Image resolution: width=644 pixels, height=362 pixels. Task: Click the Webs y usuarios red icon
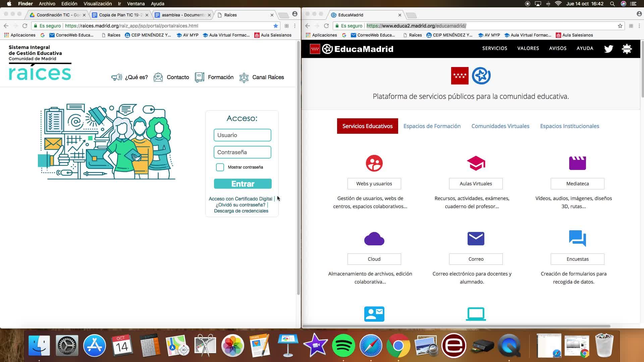pos(374,163)
